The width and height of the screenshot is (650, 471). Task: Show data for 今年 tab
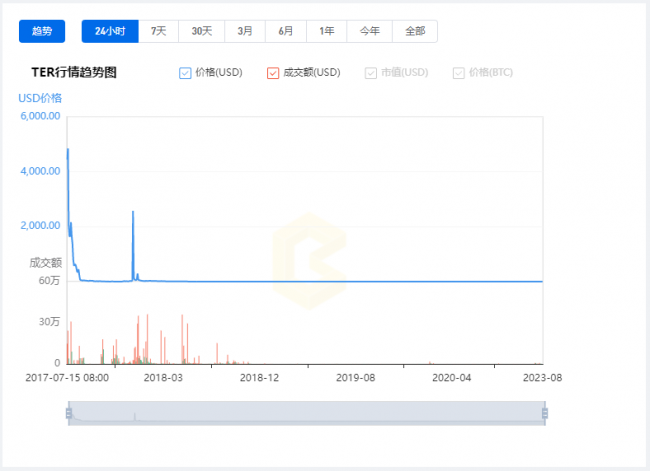point(369,31)
